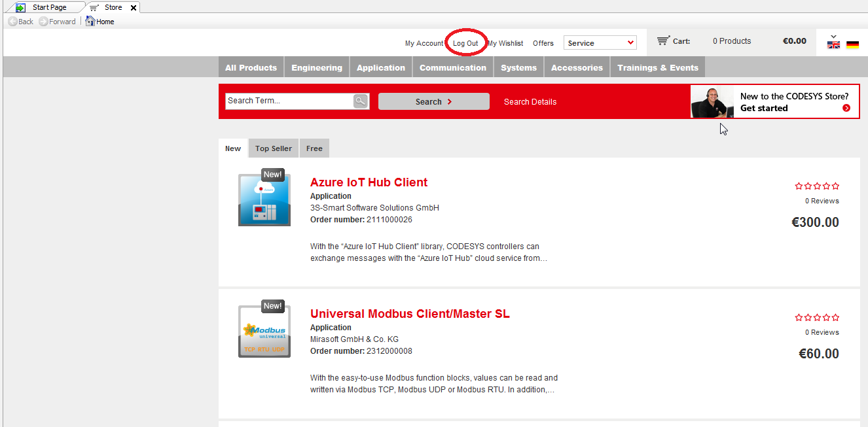Click the Log Out link
The height and width of the screenshot is (427, 868).
465,43
